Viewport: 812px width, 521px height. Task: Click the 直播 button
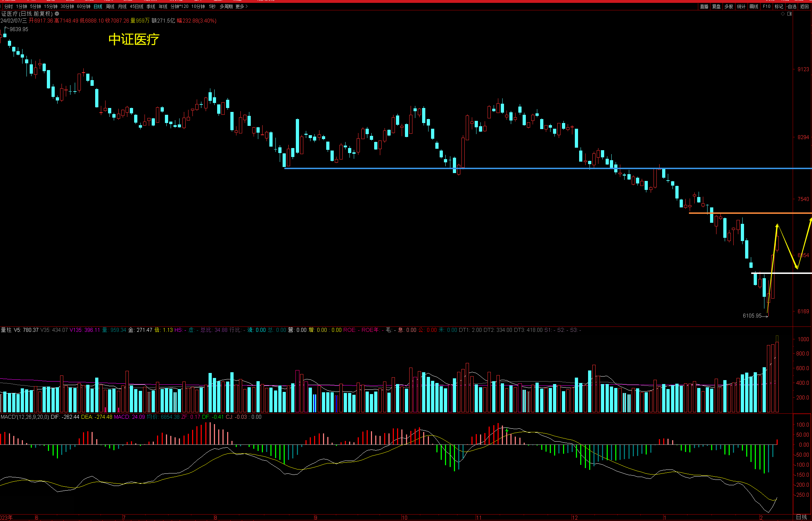(x=704, y=6)
